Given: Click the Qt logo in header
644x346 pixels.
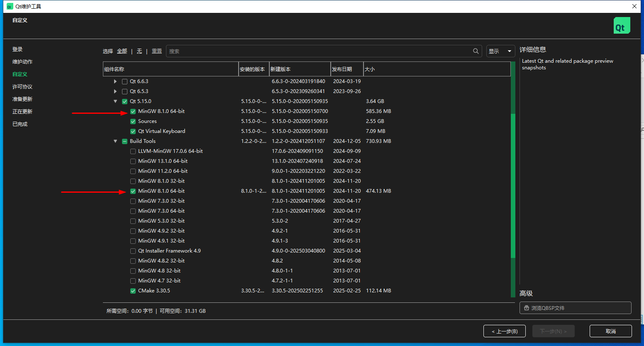Looking at the screenshot, I should (622, 25).
